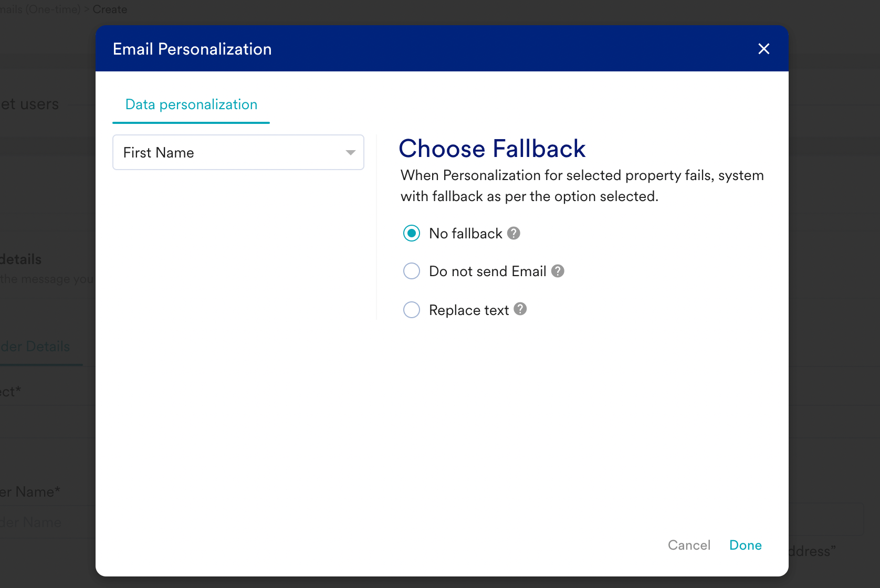Image resolution: width=880 pixels, height=588 pixels.
Task: Click the fallback description paragraph
Action: click(x=582, y=186)
